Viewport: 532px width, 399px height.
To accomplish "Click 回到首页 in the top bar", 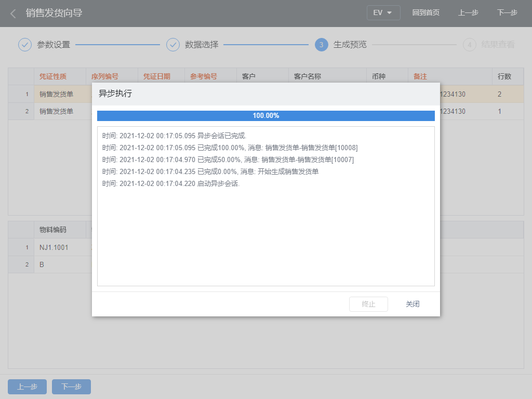I will click(x=425, y=13).
